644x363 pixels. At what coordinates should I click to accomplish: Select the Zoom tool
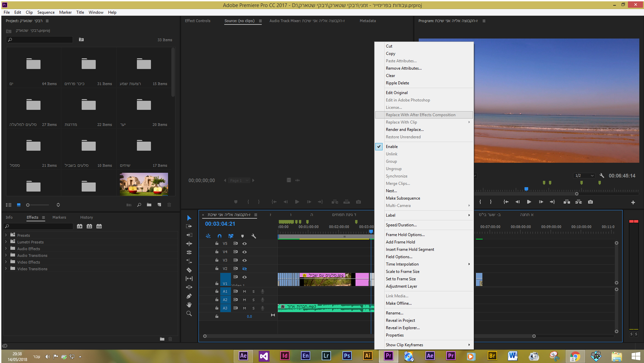[189, 313]
